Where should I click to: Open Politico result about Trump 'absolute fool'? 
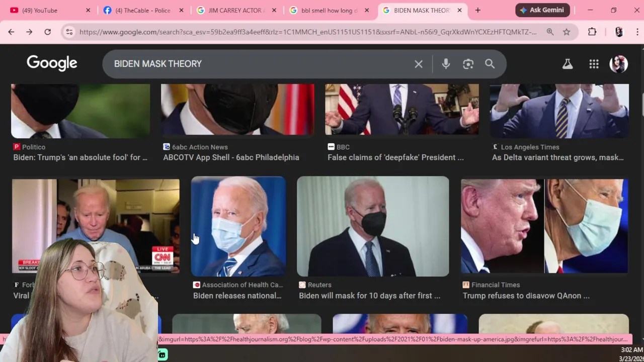80,157
